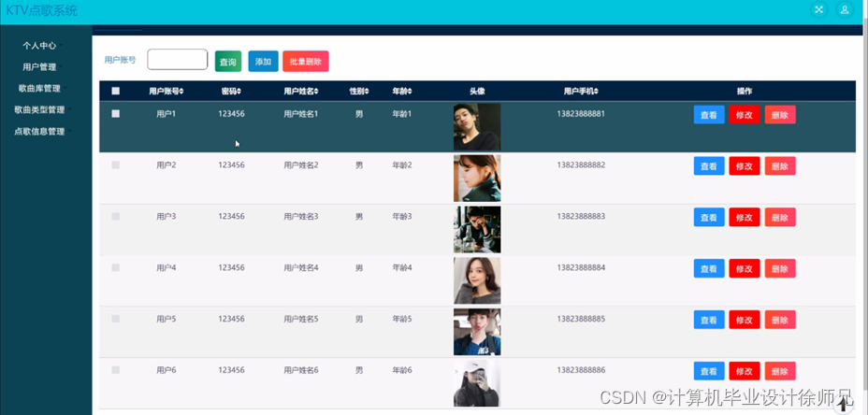This screenshot has width=868, height=415.
Task: View details of 用户5 with 查看
Action: tap(709, 320)
